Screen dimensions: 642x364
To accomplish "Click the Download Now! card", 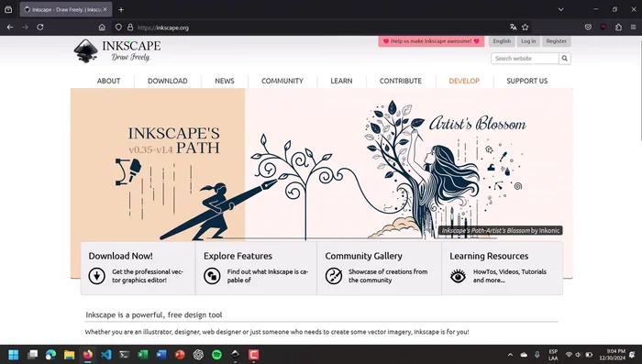I will coord(138,269).
